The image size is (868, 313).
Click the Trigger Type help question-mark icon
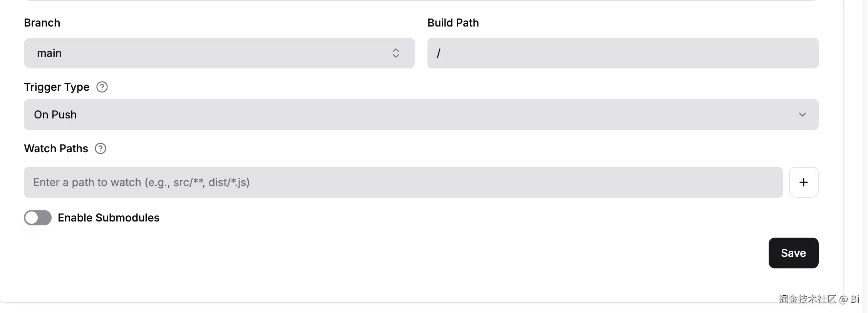point(102,87)
